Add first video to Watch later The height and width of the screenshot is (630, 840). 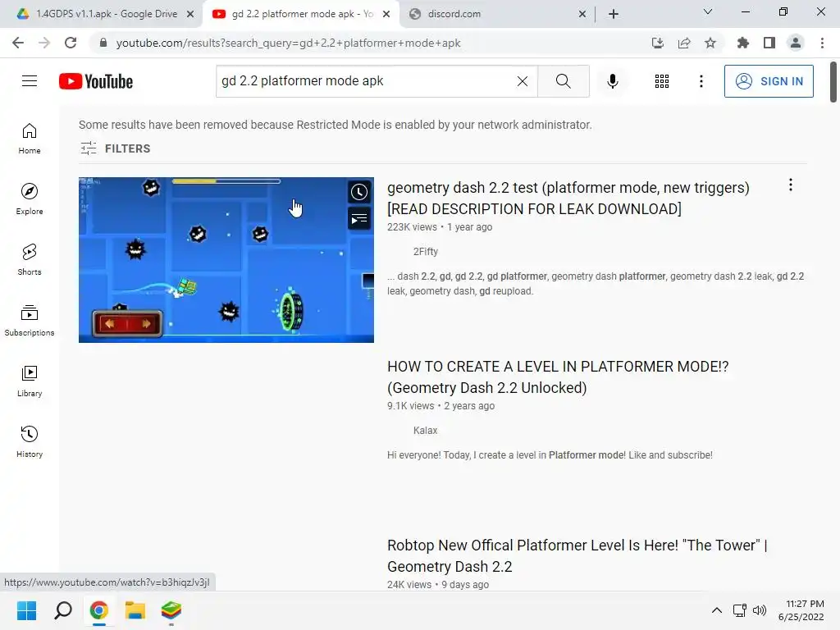(359, 192)
